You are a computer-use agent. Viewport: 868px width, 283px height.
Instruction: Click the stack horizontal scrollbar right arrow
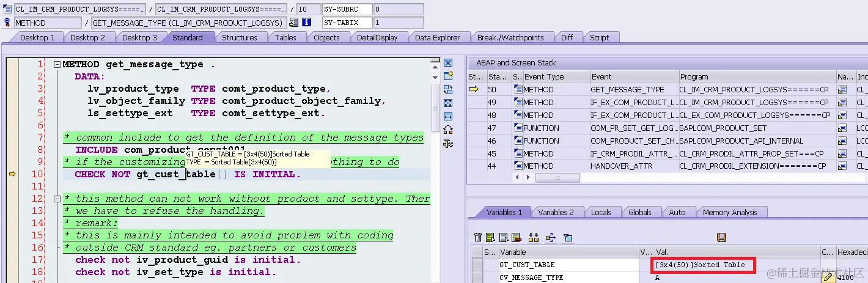point(528,177)
